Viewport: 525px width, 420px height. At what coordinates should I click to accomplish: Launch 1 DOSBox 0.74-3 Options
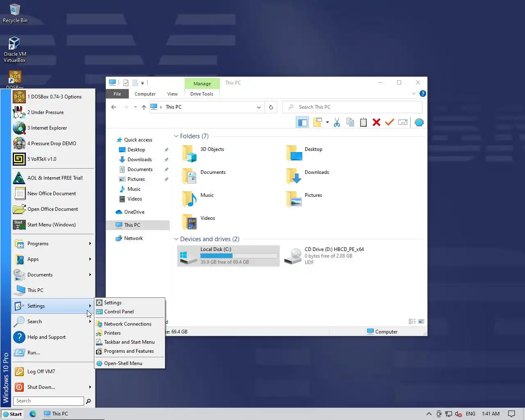click(53, 97)
